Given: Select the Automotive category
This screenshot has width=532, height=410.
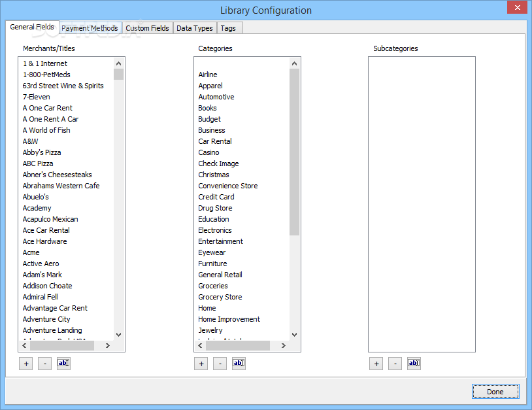Looking at the screenshot, I should click(216, 97).
